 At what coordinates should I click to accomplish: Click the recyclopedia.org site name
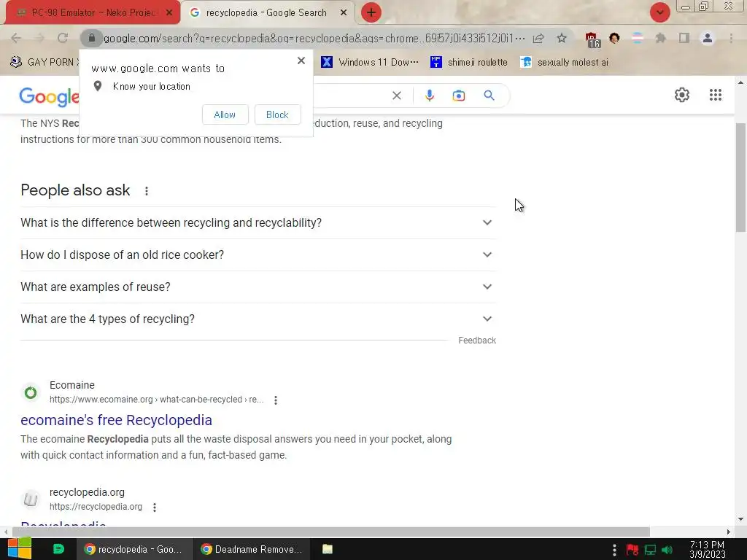click(87, 492)
